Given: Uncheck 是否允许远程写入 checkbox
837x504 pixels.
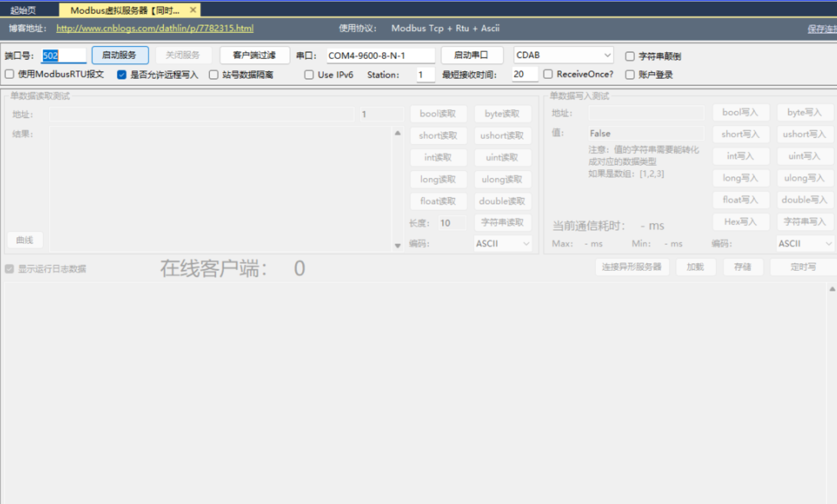Looking at the screenshot, I should pyautogui.click(x=122, y=75).
